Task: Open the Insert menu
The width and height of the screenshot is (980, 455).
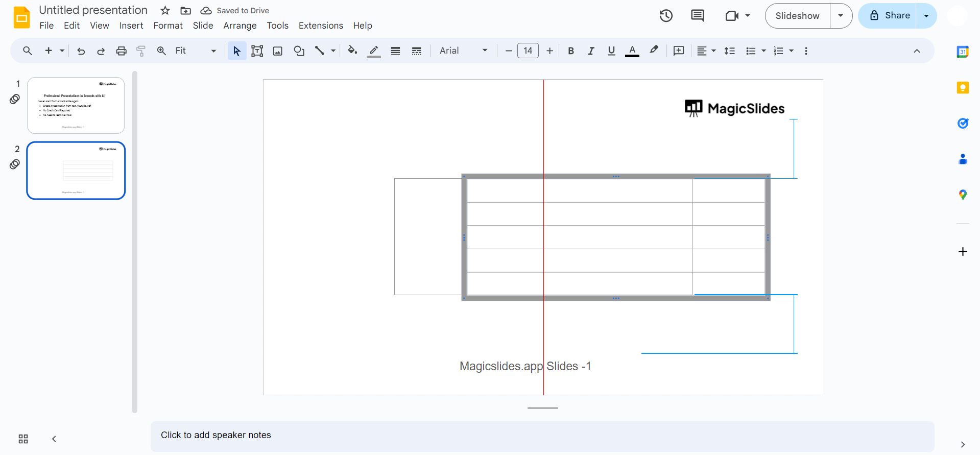Action: tap(131, 26)
